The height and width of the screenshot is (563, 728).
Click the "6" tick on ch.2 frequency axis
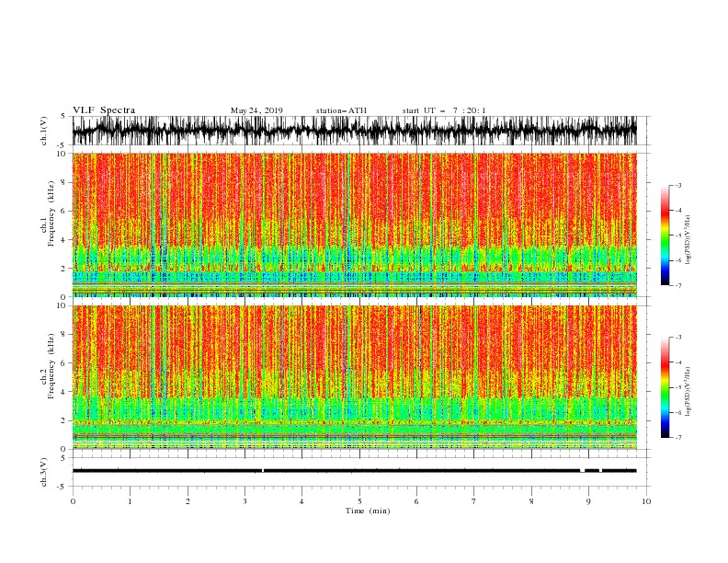[x=63, y=363]
